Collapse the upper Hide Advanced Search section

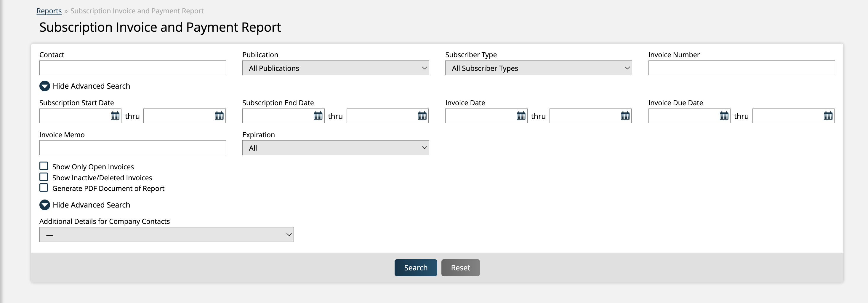pos(45,86)
